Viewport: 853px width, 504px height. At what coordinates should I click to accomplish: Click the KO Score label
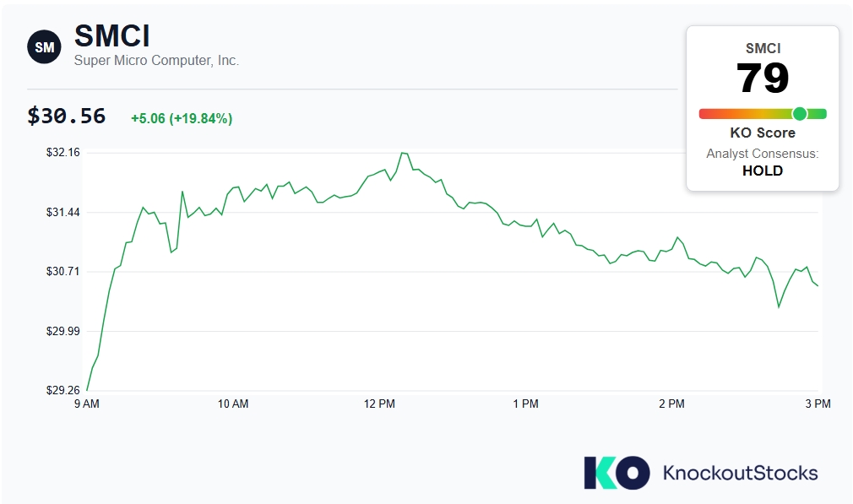tap(763, 133)
